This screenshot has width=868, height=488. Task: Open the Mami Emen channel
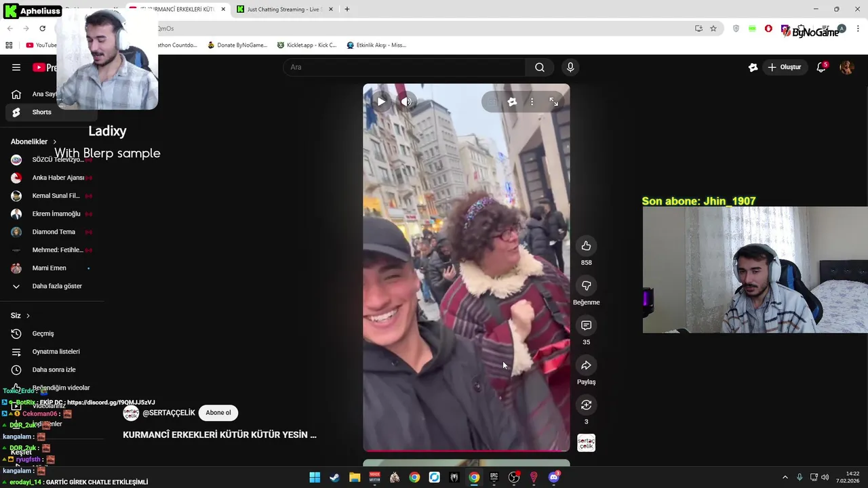tap(52, 268)
